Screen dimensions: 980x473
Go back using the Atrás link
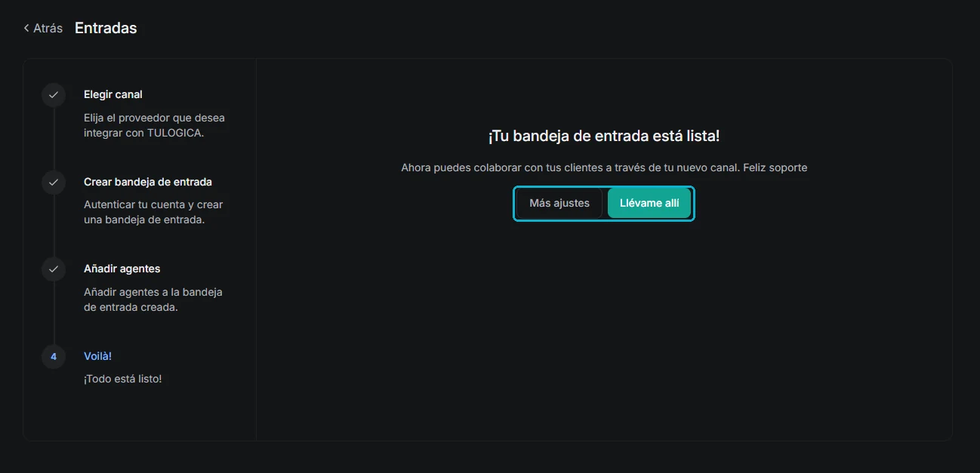tap(43, 28)
